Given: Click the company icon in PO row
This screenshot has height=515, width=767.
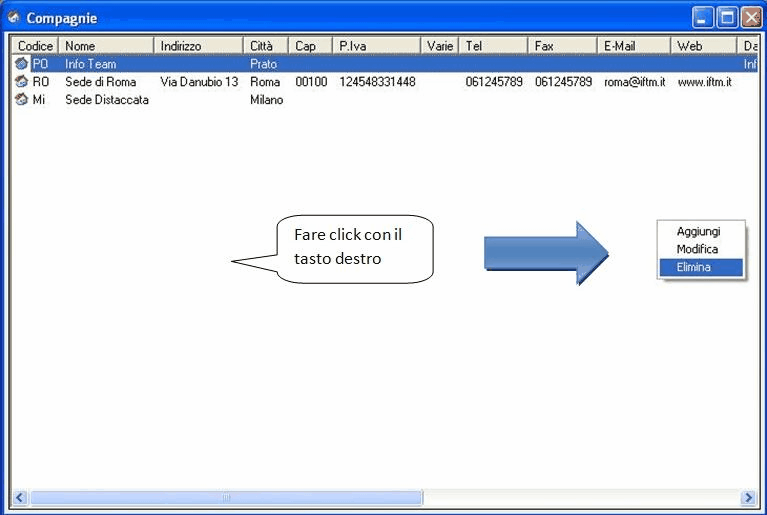Looking at the screenshot, I should point(21,64).
